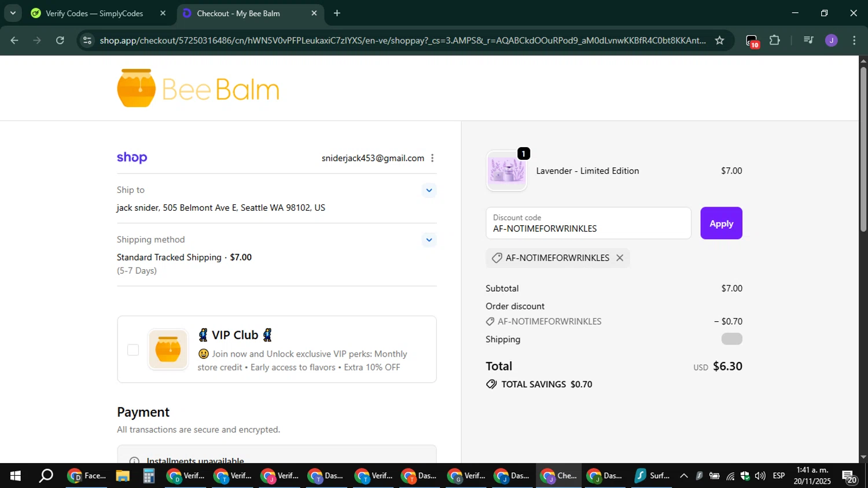Viewport: 868px width, 488px height.
Task: Open the Windows Start menu
Action: pyautogui.click(x=15, y=476)
